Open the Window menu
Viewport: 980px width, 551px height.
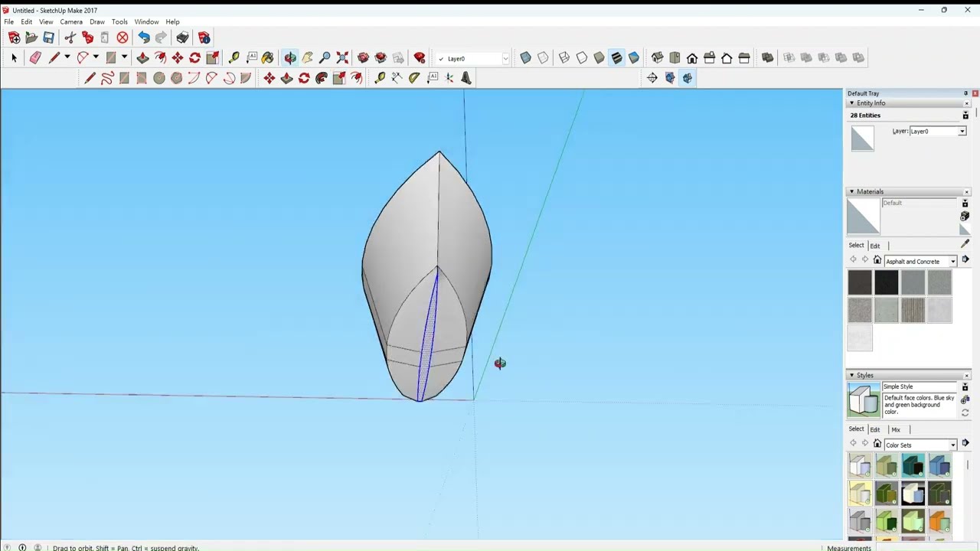146,21
